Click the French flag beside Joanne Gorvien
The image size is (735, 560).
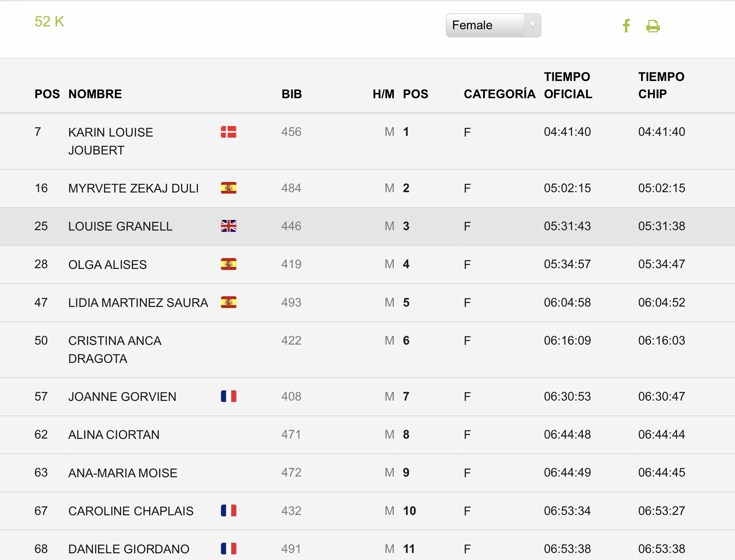pyautogui.click(x=229, y=396)
